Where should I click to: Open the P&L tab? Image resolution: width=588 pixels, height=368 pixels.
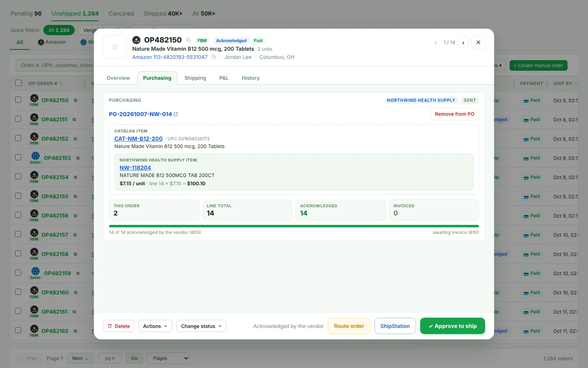point(224,78)
